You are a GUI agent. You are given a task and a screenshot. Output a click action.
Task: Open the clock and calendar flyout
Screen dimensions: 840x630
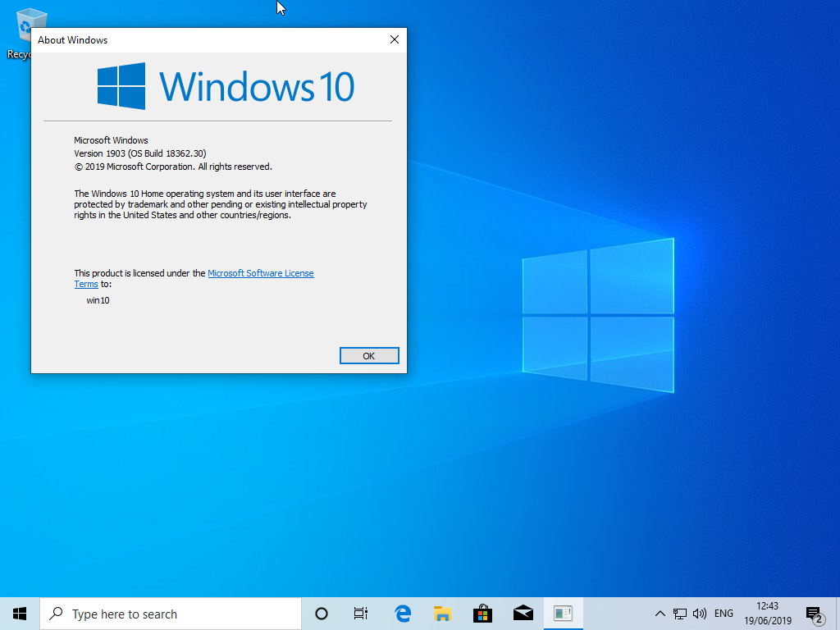tap(768, 614)
